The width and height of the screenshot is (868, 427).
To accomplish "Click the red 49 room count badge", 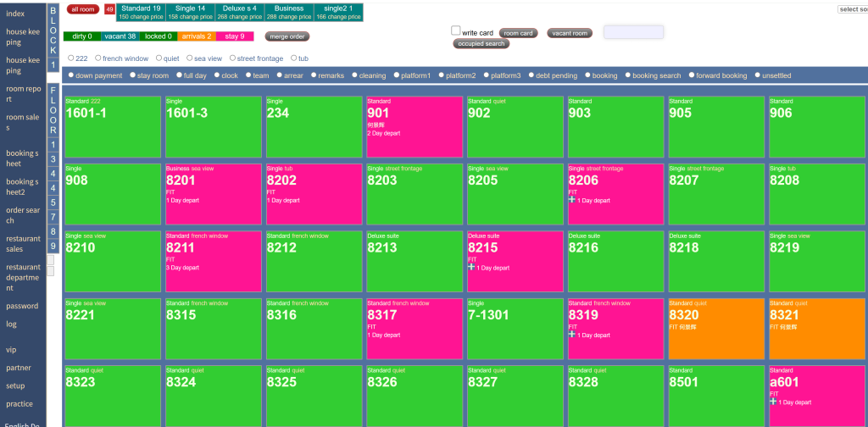I will [109, 9].
